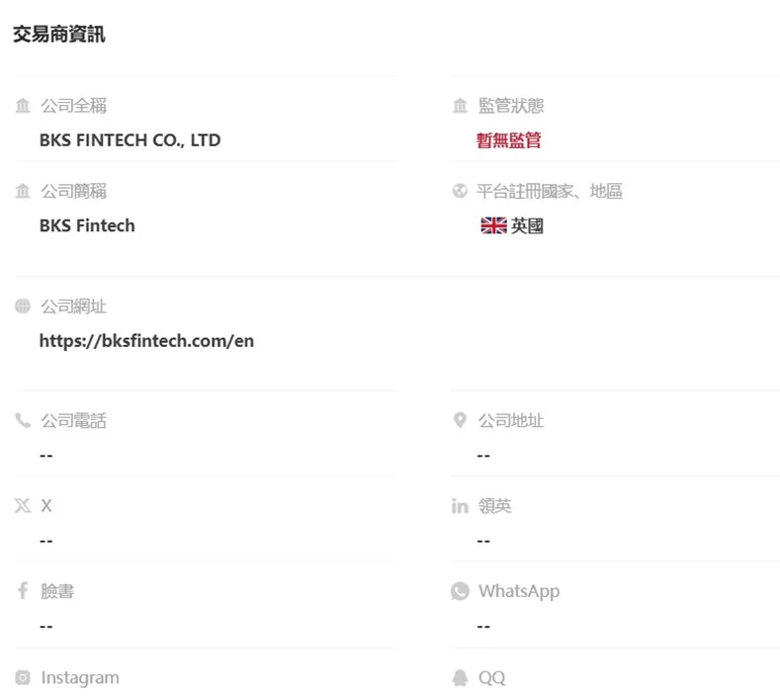The width and height of the screenshot is (780, 700).
Task: Click the bank icon beside 公司簡稱
Action: pyautogui.click(x=23, y=191)
